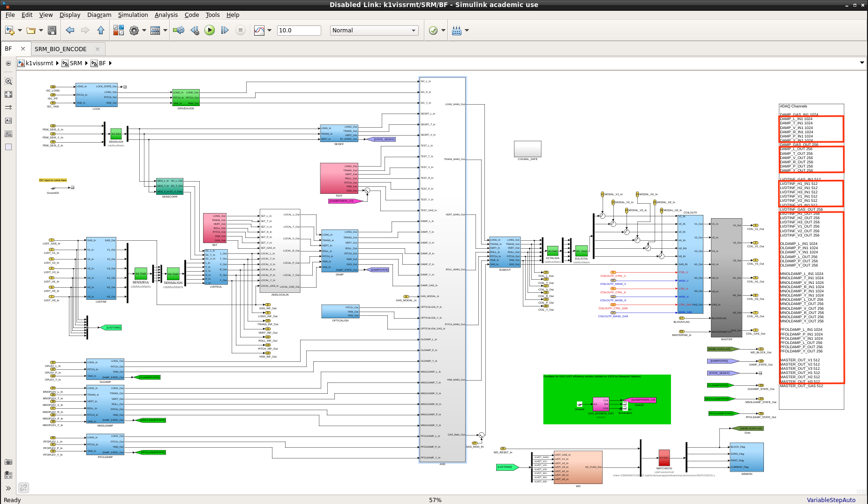This screenshot has width=868, height=504.
Task: Select the Zoom In tool in palette
Action: pyautogui.click(x=8, y=81)
